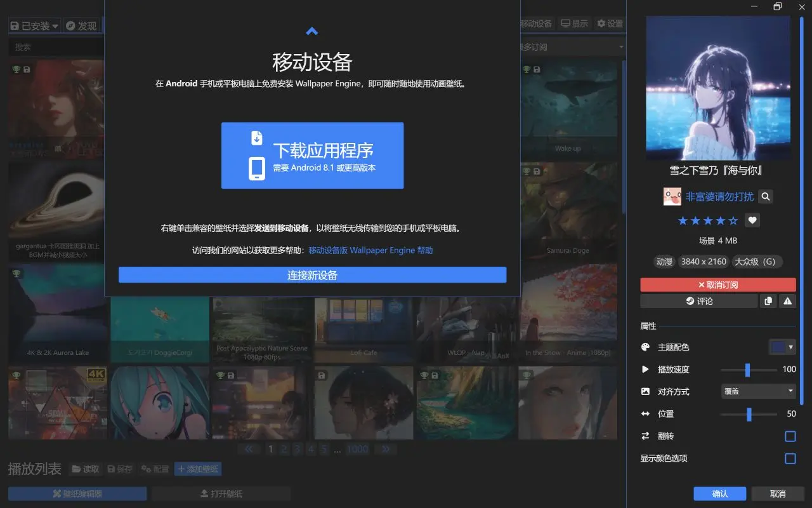The width and height of the screenshot is (812, 508).
Task: Search for author 非富婆请勿打扰 with magnifier icon
Action: [766, 197]
